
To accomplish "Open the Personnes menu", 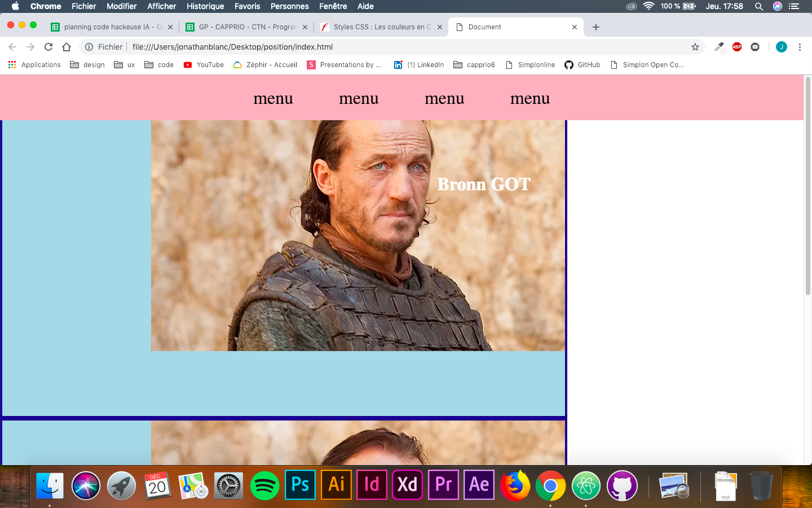I will pos(290,6).
